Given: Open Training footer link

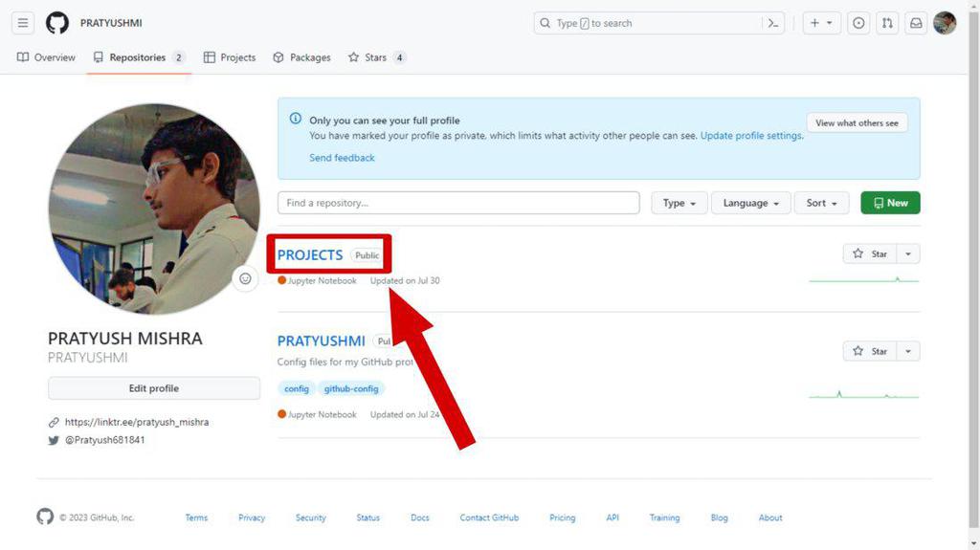Looking at the screenshot, I should (664, 517).
